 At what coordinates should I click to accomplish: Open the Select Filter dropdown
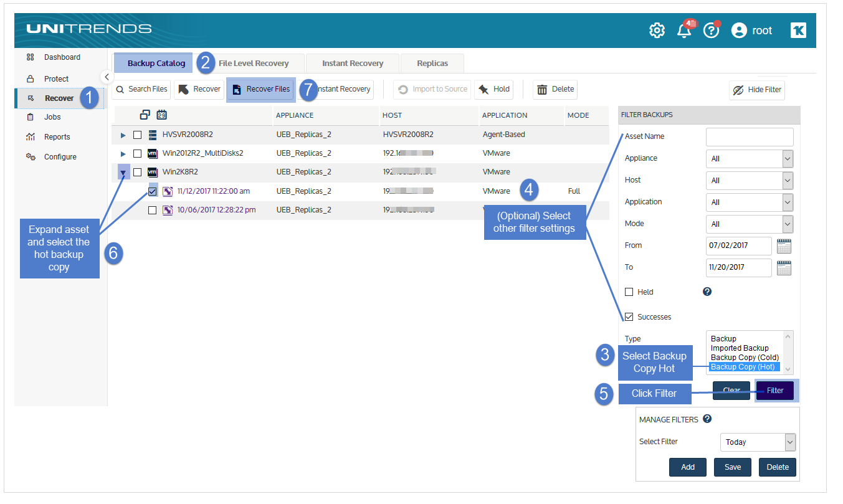pyautogui.click(x=758, y=442)
